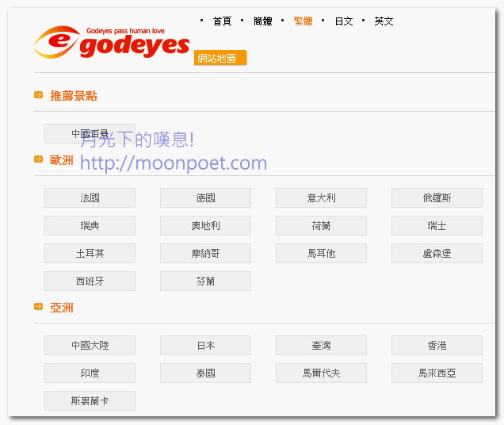This screenshot has width=504, height=425.
Task: Select the 斯裏蘭卡 button
Action: 90,400
